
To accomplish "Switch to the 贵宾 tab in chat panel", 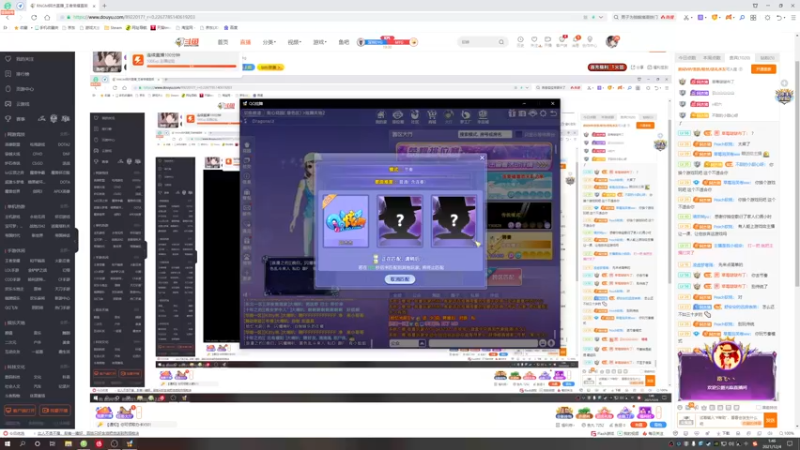I will (739, 58).
